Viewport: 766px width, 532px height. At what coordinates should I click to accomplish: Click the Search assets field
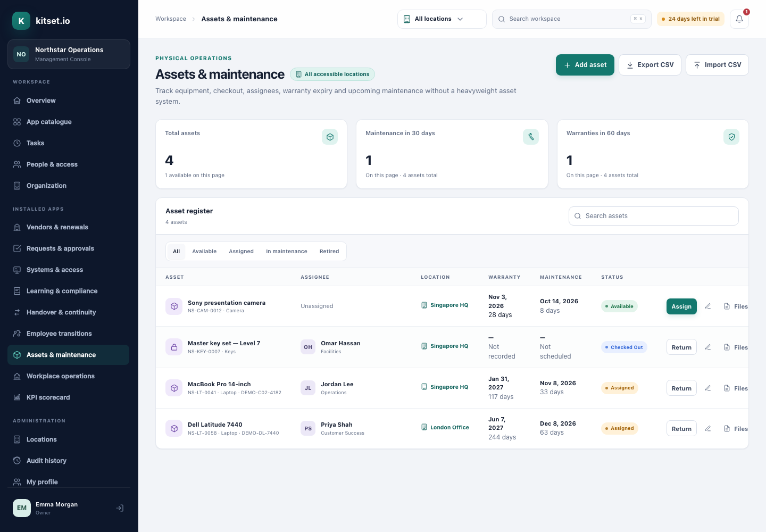[654, 216]
